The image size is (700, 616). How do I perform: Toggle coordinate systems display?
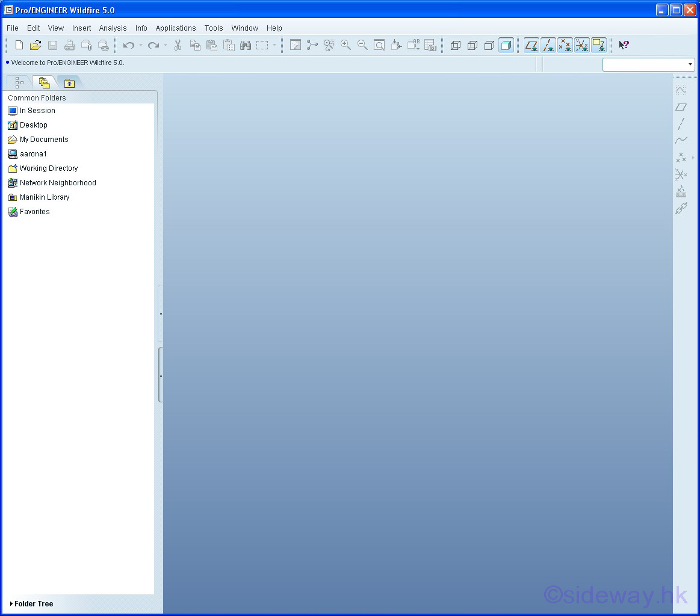point(581,45)
